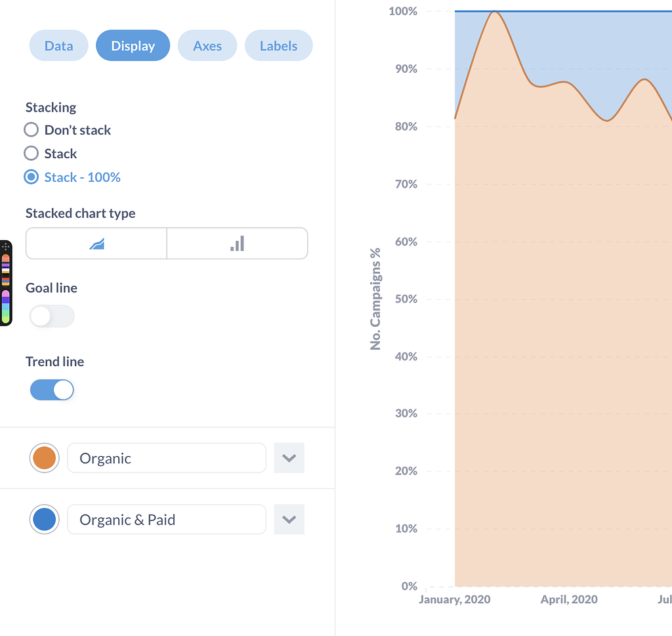Click the Display button

click(133, 45)
